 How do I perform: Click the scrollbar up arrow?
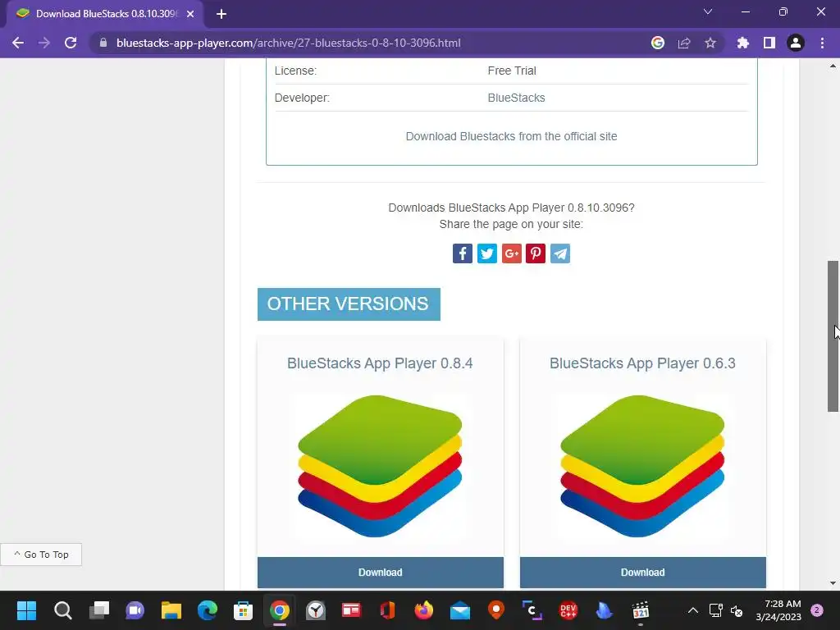pyautogui.click(x=833, y=66)
